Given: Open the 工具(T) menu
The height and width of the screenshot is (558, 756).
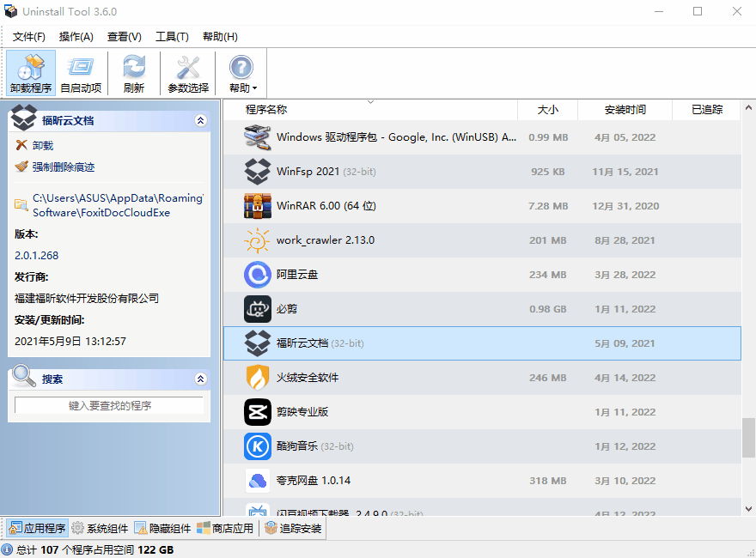Looking at the screenshot, I should (x=172, y=37).
